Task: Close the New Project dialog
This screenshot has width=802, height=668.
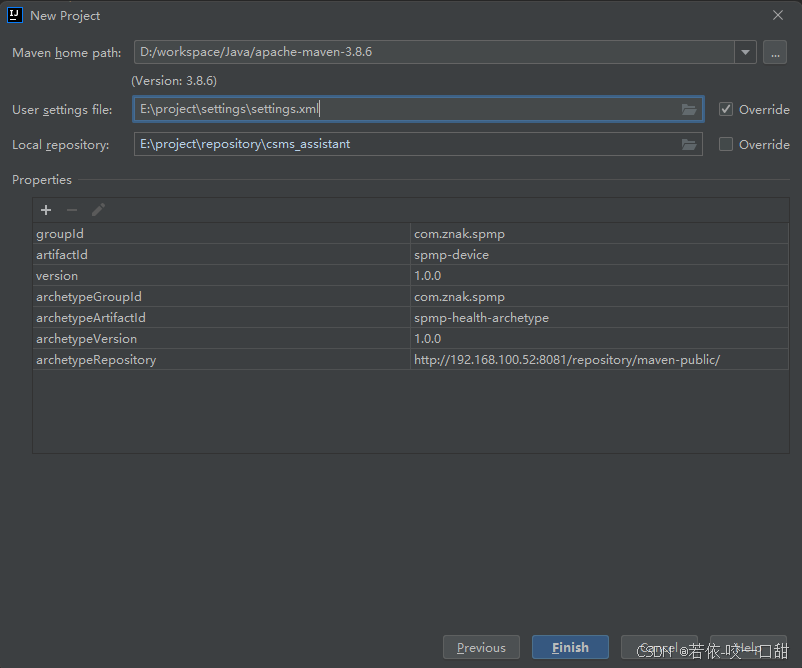Action: pyautogui.click(x=778, y=15)
